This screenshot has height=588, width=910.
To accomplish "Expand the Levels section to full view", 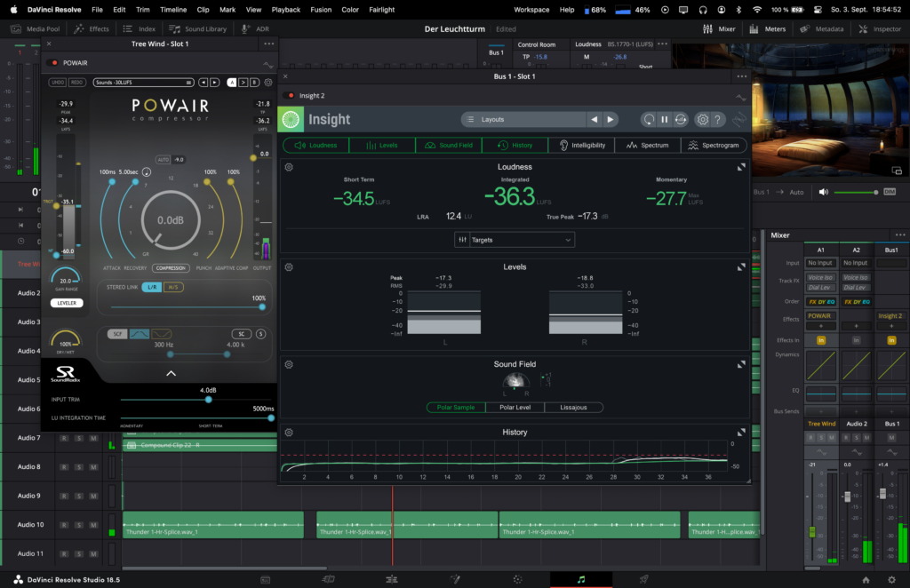I will coord(741,267).
